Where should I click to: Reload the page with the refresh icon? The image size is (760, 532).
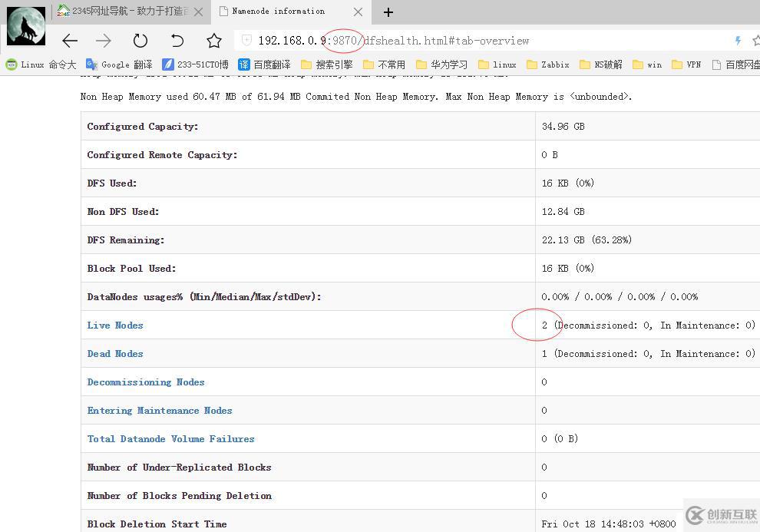140,41
